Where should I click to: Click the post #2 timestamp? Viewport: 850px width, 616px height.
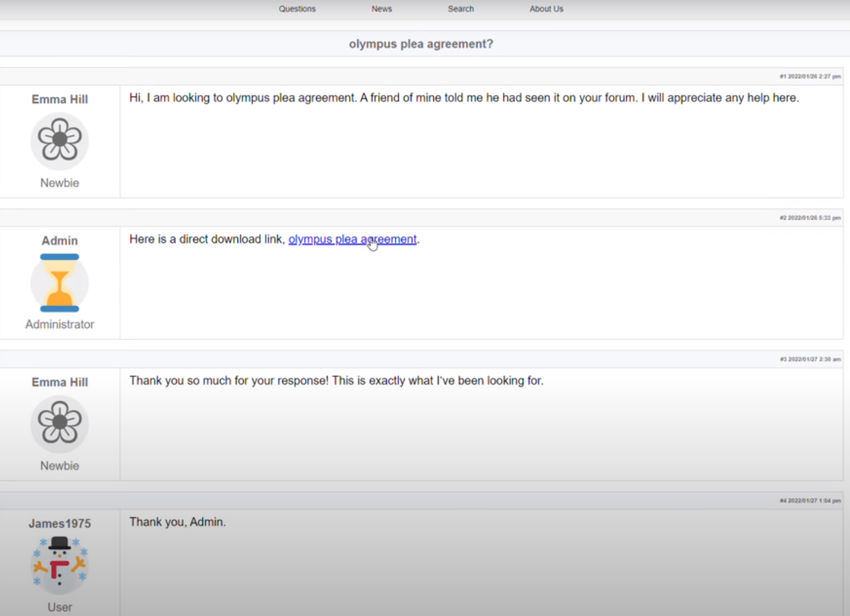click(x=810, y=218)
